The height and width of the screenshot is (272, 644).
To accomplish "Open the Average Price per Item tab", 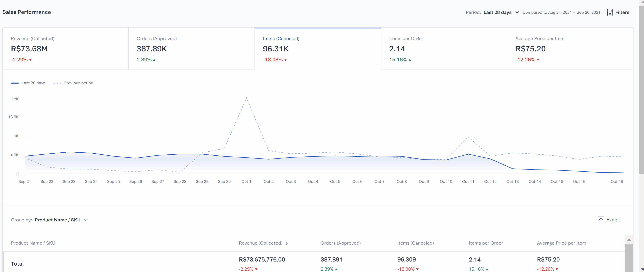I will coord(570,49).
